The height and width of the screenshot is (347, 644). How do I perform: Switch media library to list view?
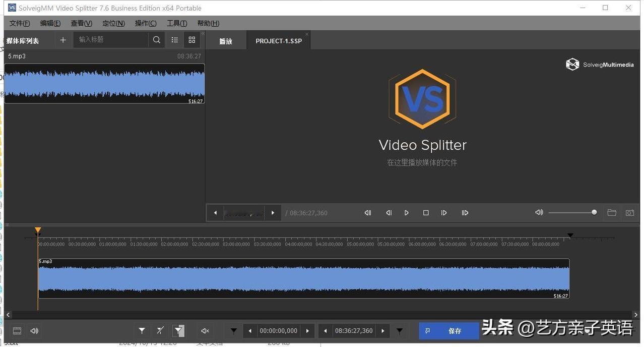[x=175, y=40]
